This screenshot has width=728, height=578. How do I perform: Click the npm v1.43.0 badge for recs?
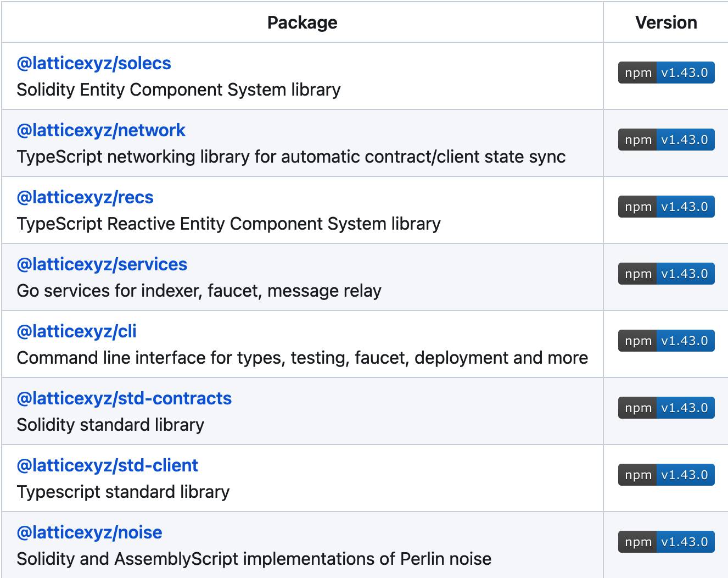pos(666,207)
